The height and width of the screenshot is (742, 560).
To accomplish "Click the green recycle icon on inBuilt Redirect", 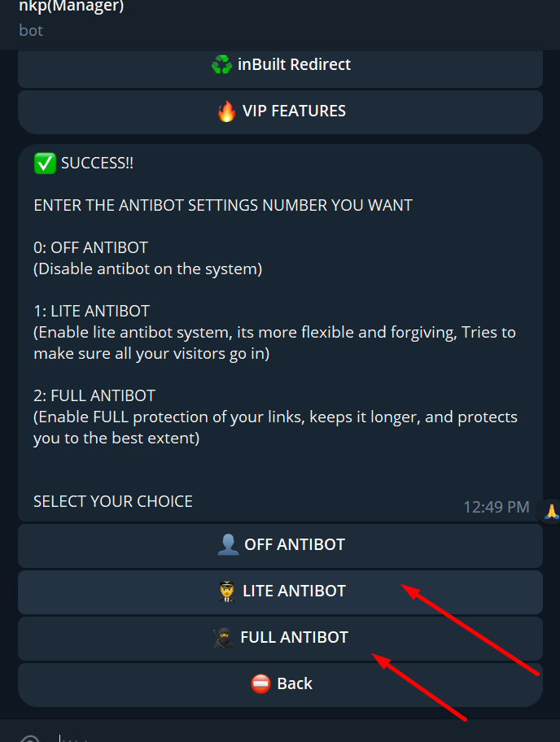I will coord(221,64).
